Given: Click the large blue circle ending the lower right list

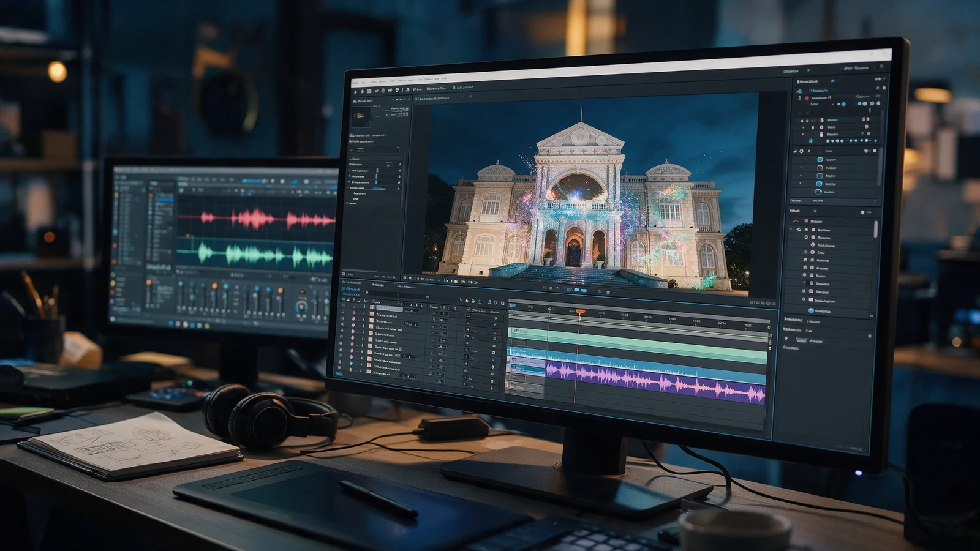Looking at the screenshot, I should click(x=812, y=310).
